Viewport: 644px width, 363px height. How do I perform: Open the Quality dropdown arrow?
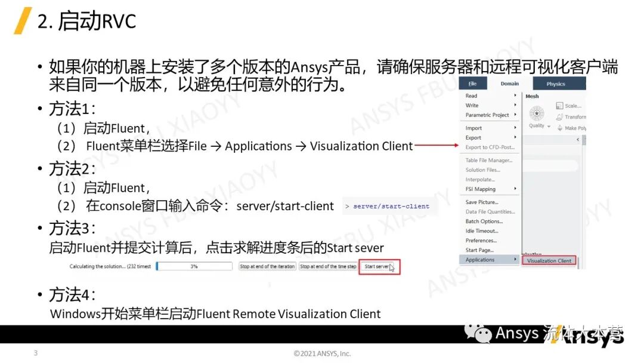[549, 126]
